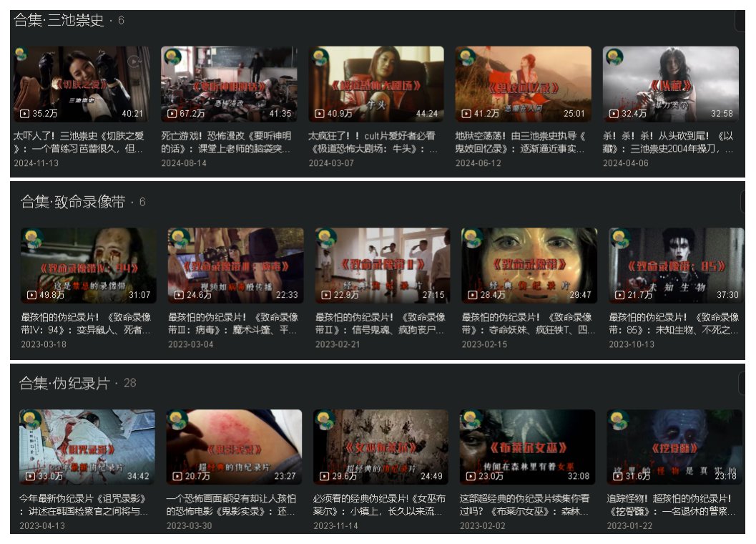Open the 布莱尔女巫 video thumbnail
Image resolution: width=756 pixels, height=544 pixels.
point(527,447)
